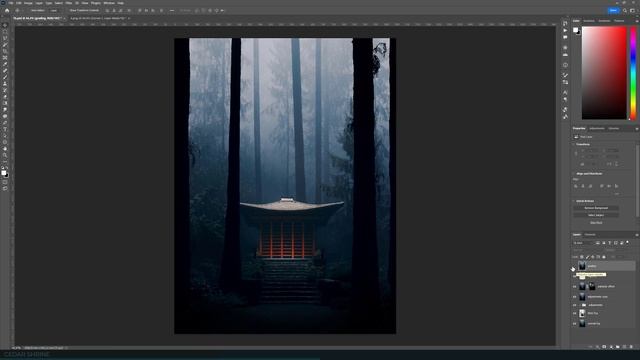Open the History panel icon in side strip
The image size is (640, 360).
click(565, 23)
